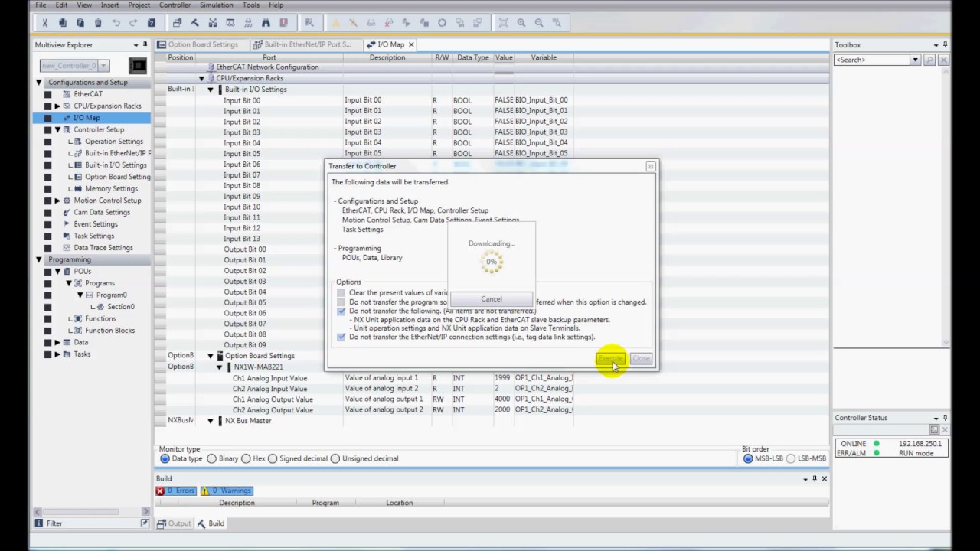Click the Toolbox search input field
Viewport: 980px width, 551px height.
click(872, 60)
